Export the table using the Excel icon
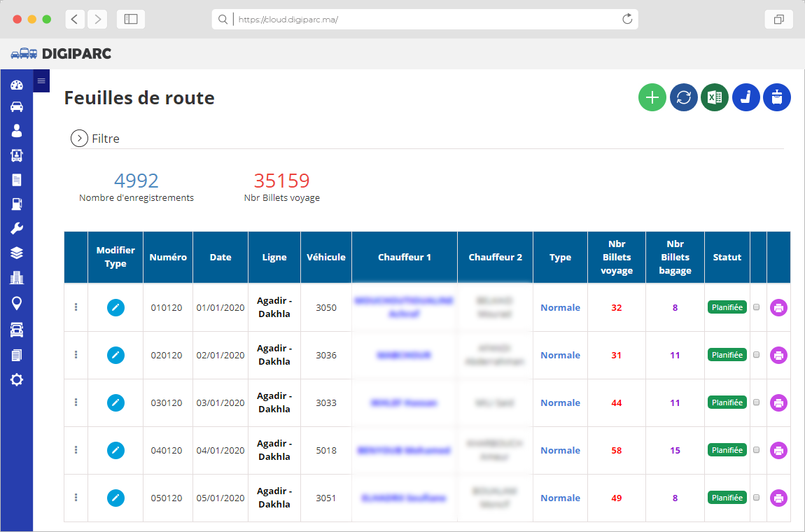The height and width of the screenshot is (532, 805). point(715,97)
